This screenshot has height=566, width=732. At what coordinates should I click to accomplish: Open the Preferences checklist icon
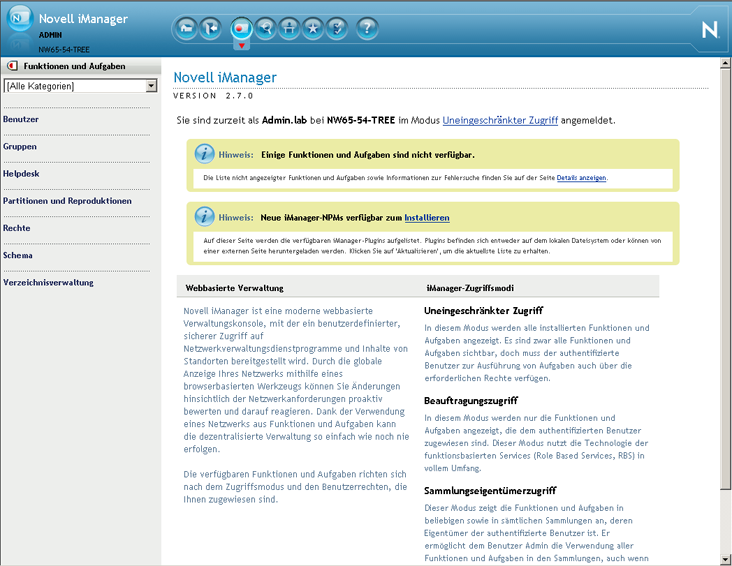tap(337, 28)
